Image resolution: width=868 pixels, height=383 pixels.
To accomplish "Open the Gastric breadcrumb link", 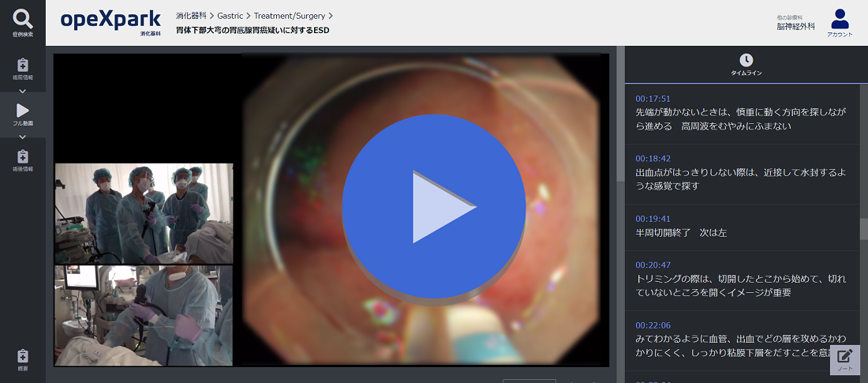I will coord(230,16).
